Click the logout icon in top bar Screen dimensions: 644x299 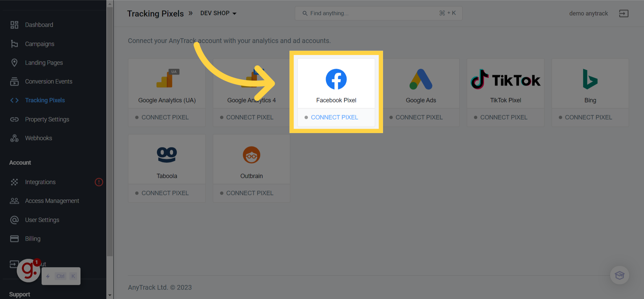(x=624, y=13)
